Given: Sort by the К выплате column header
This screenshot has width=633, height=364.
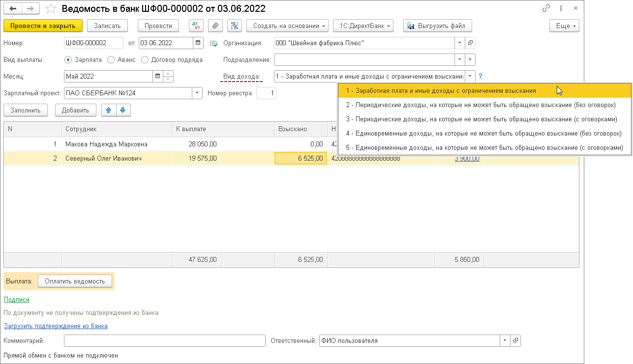Looking at the screenshot, I should click(x=223, y=129).
